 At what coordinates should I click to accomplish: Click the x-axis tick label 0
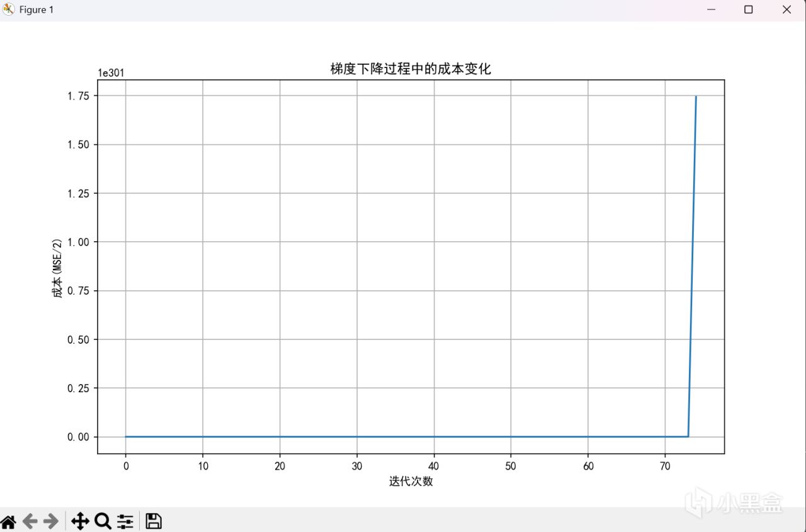(126, 466)
